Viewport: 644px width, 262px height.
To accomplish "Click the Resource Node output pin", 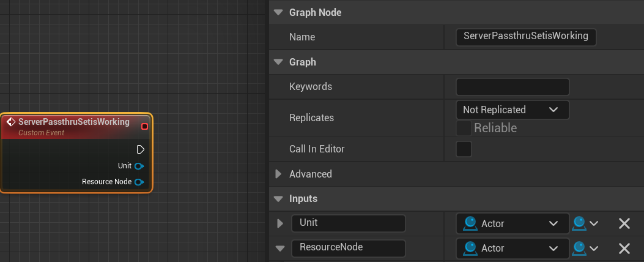I will pyautogui.click(x=139, y=182).
